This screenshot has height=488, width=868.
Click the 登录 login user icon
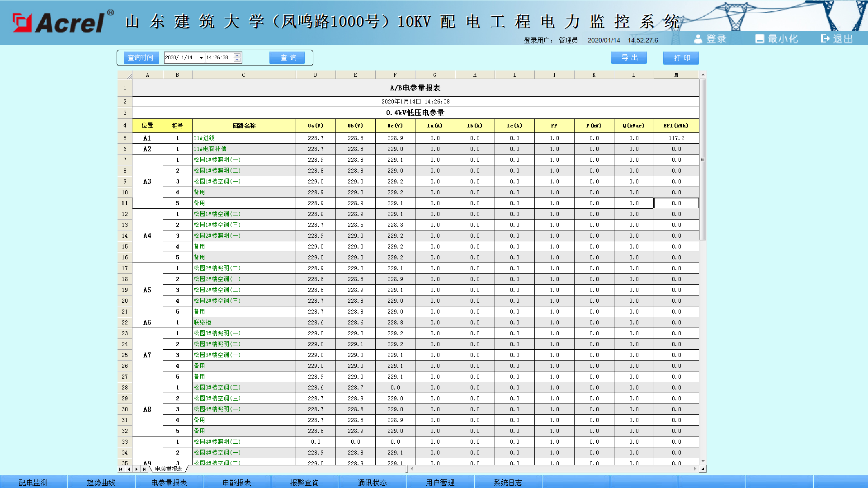pyautogui.click(x=698, y=39)
